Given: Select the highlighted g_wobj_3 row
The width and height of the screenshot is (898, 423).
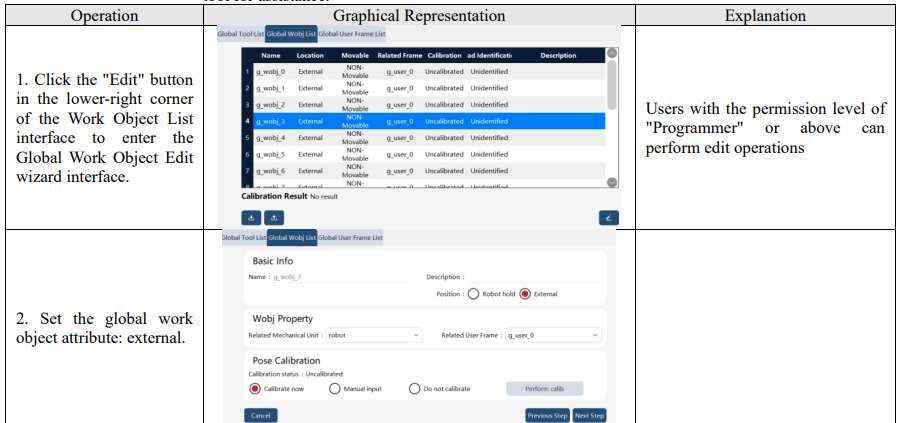Looking at the screenshot, I should (423, 121).
